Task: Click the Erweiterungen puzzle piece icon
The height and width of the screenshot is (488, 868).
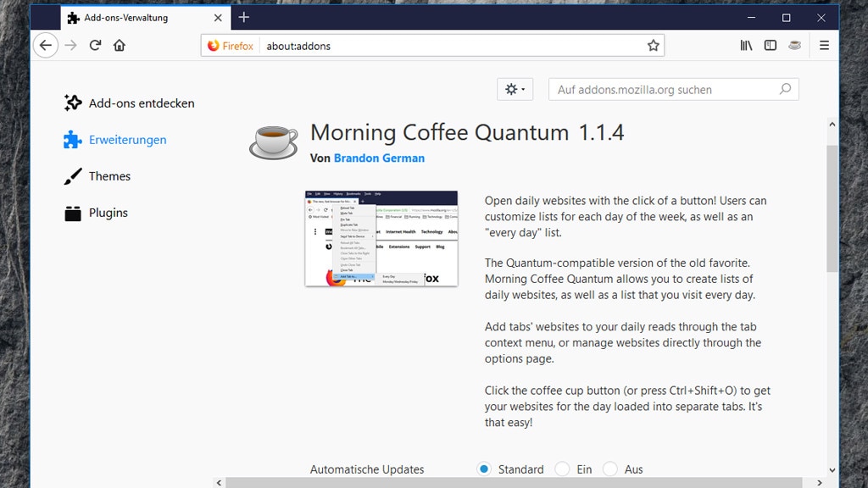Action: click(73, 140)
